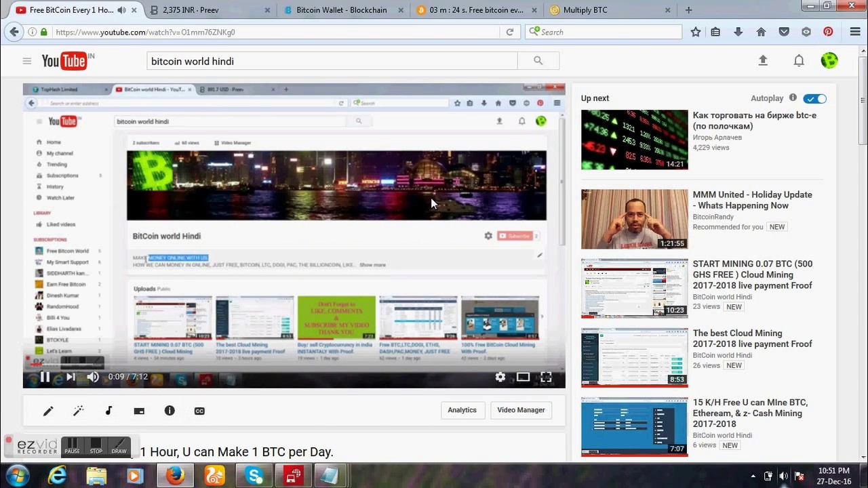Open YouTube guide hamburger menu
The height and width of the screenshot is (488, 868).
coord(27,61)
